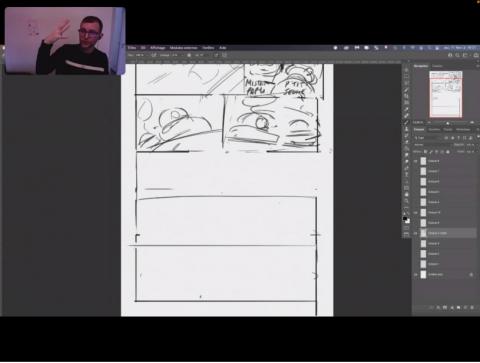Select the Lasso tool
This screenshot has height=363, width=480.
[x=406, y=83]
